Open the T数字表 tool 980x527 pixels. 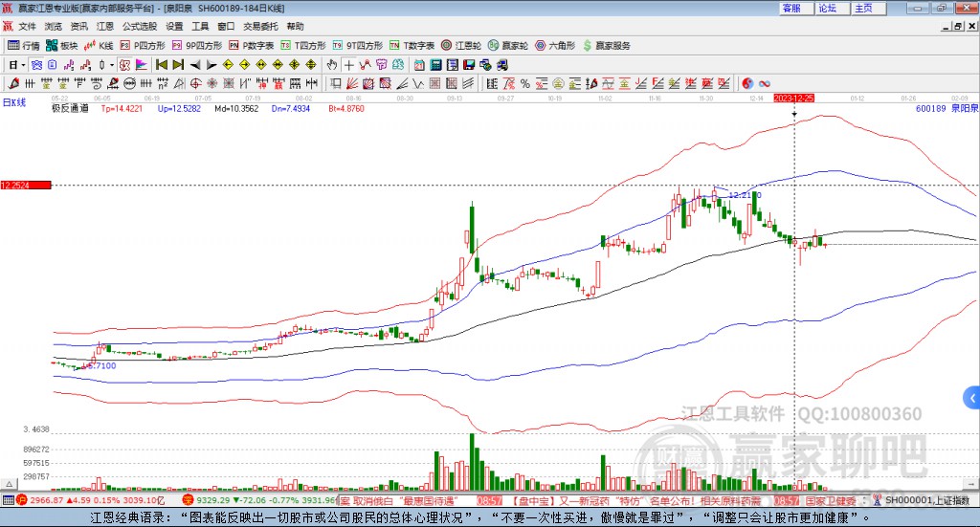coord(412,46)
